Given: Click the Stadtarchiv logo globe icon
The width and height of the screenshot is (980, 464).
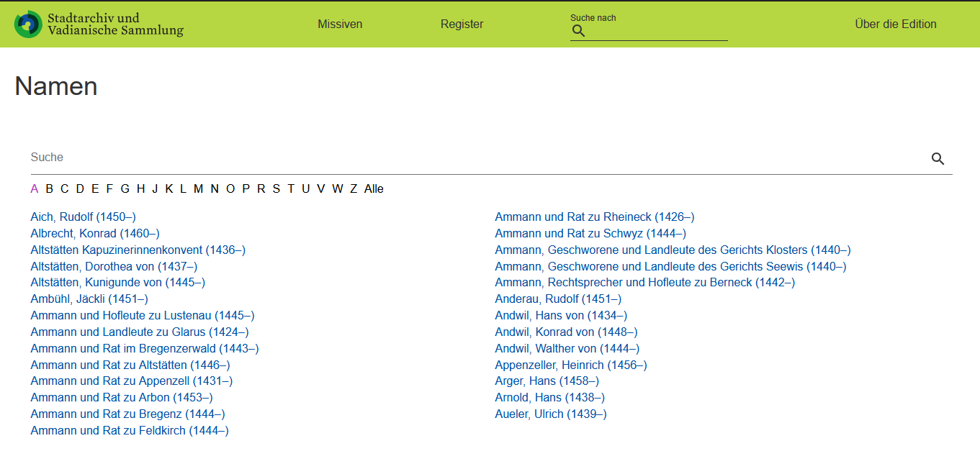Looking at the screenshot, I should click(x=27, y=24).
